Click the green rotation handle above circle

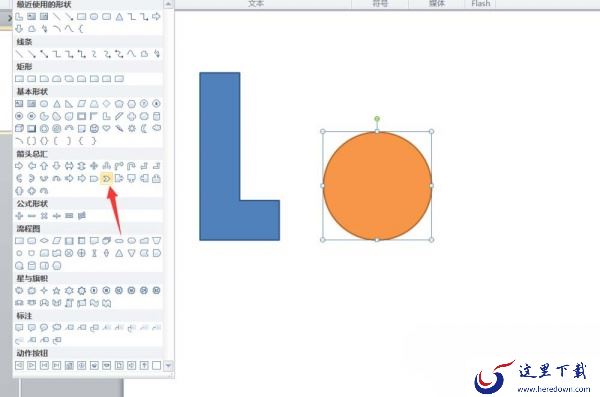377,119
